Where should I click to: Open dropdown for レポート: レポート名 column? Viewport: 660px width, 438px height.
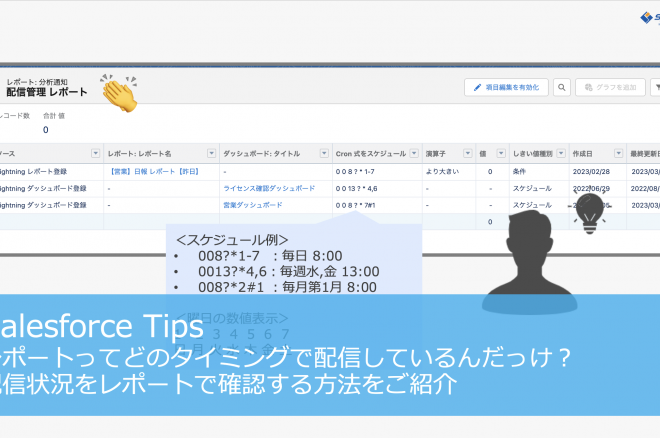click(212, 154)
